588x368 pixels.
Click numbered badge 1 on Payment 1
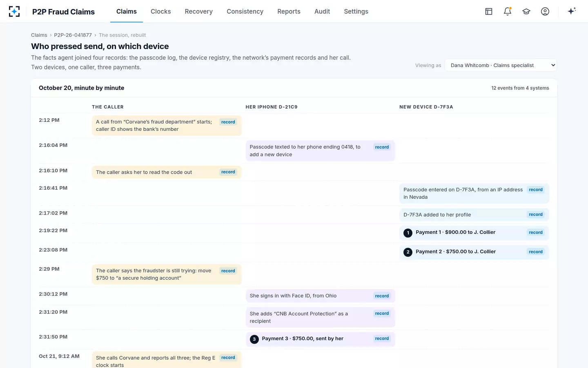point(408,233)
